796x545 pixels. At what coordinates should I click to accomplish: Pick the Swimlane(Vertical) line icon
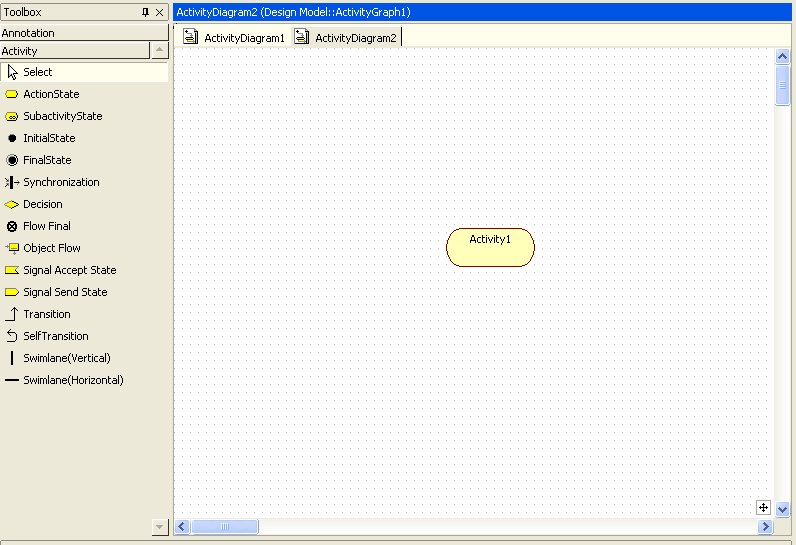(12, 358)
